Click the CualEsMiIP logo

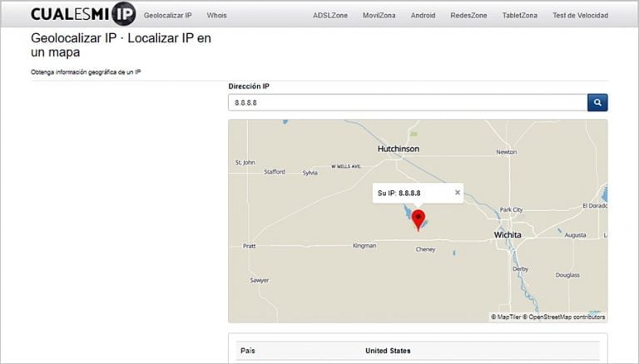click(x=82, y=14)
